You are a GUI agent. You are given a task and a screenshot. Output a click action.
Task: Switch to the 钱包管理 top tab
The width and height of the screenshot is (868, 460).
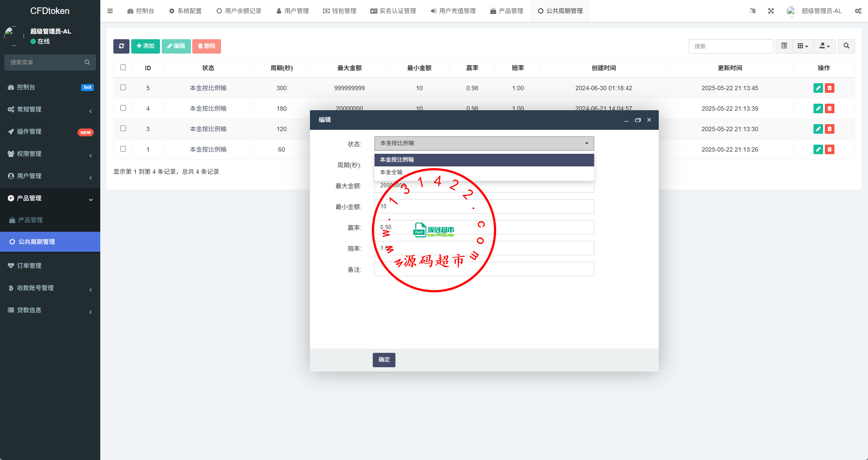coord(340,11)
